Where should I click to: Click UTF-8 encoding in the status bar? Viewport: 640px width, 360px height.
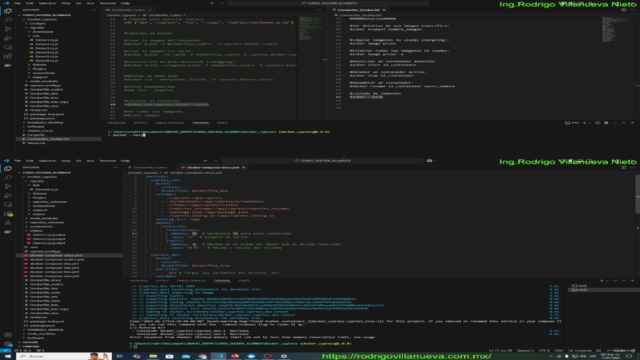[x=544, y=351]
